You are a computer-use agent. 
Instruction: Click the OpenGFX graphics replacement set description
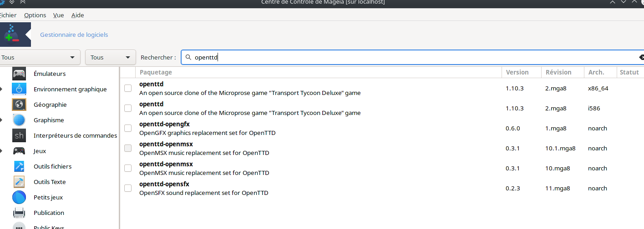coord(207,133)
